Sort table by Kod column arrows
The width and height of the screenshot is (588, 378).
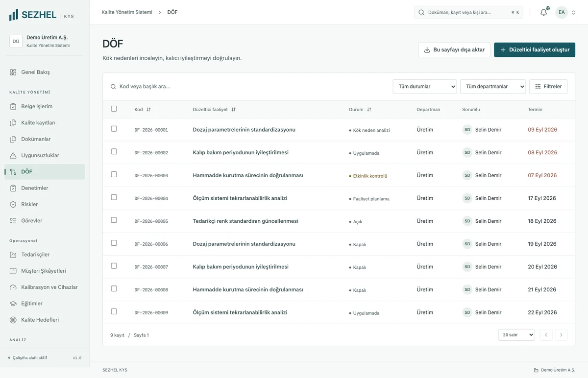[148, 110]
